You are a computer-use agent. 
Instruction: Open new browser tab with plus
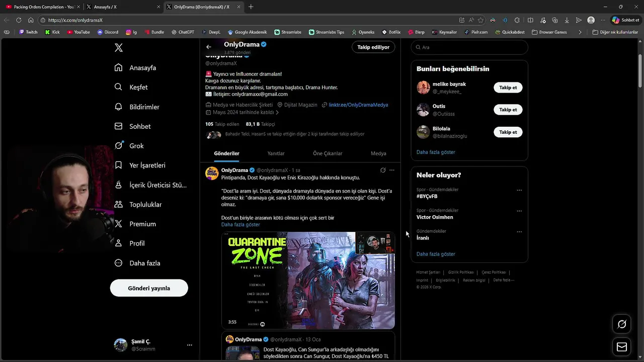(x=251, y=7)
